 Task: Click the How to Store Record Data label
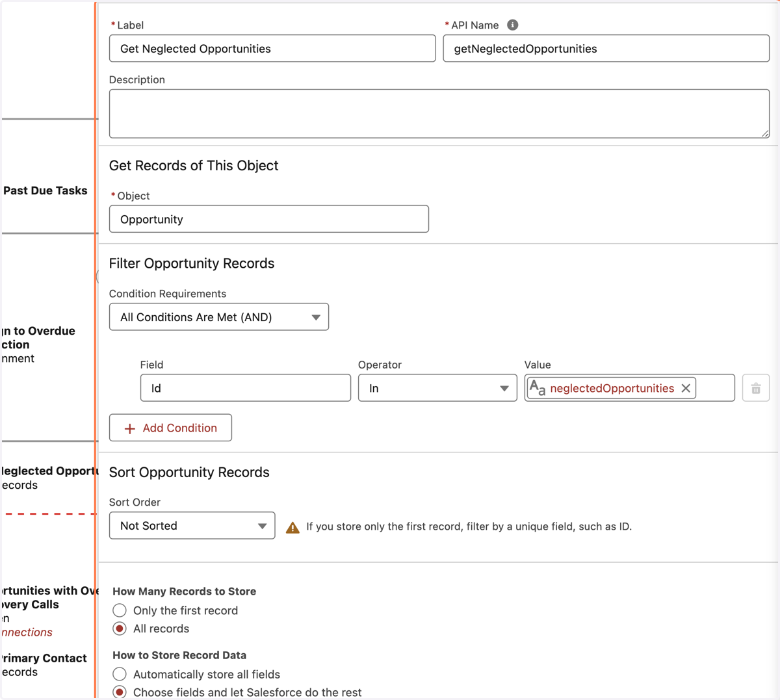point(179,655)
